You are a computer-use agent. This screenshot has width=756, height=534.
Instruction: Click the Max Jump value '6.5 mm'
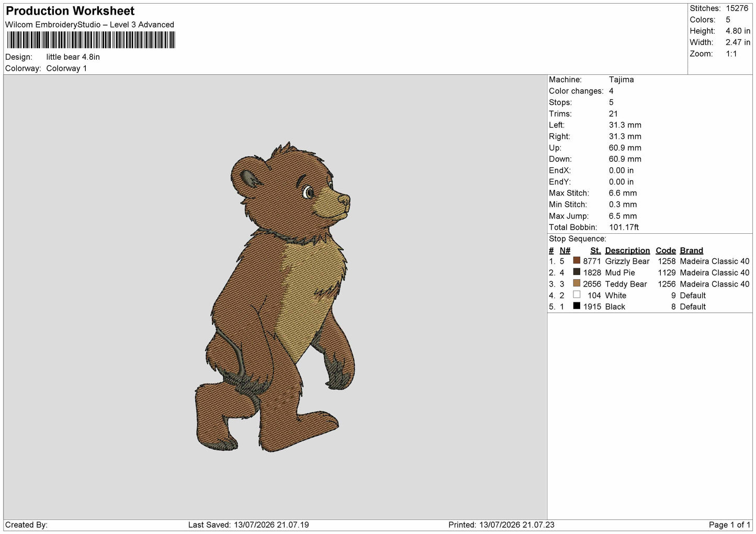point(623,216)
